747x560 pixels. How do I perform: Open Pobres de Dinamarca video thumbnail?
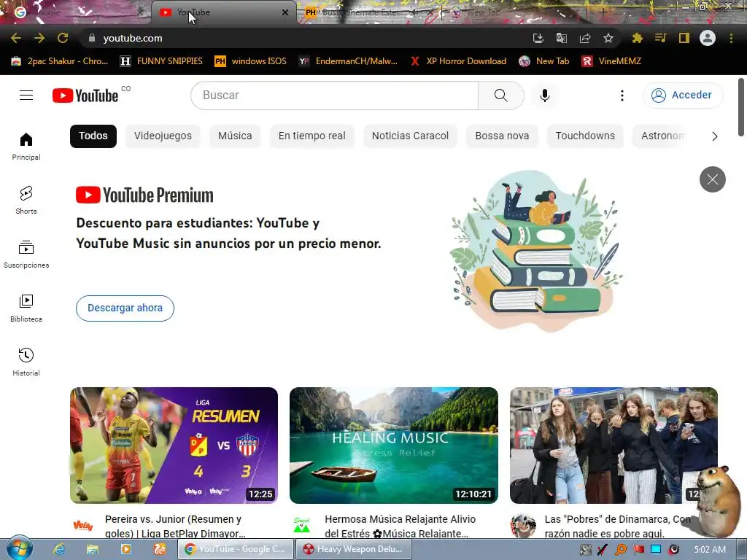614,446
